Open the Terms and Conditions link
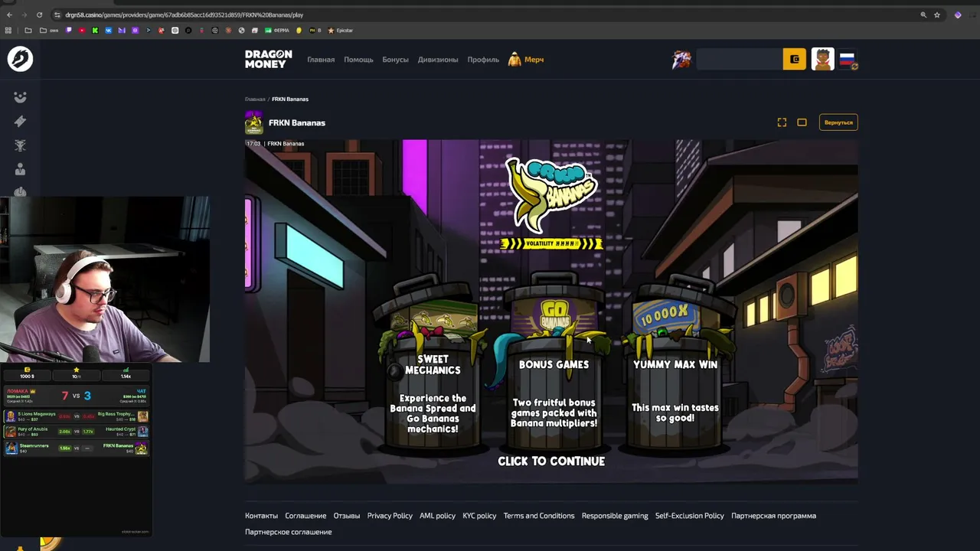 click(539, 516)
